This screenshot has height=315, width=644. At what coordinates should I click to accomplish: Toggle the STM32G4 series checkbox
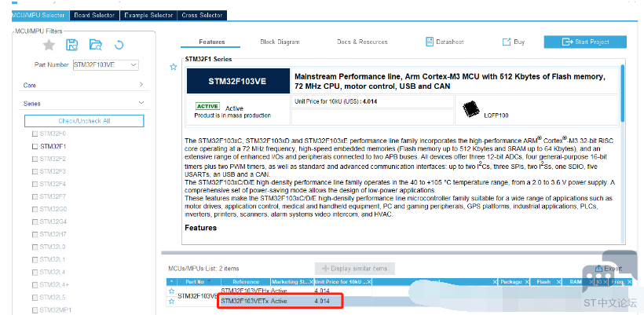35,222
